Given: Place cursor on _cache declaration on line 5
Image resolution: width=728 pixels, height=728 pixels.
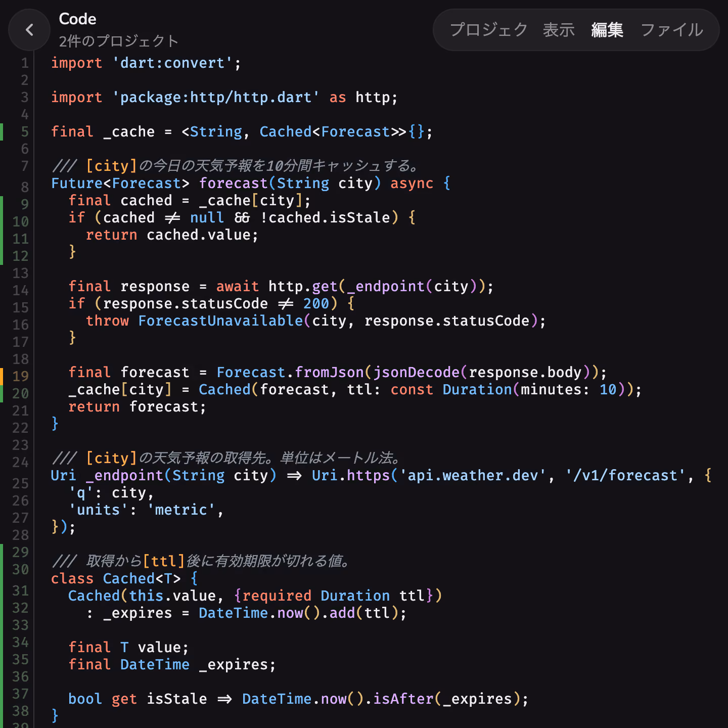Looking at the screenshot, I should 129,132.
